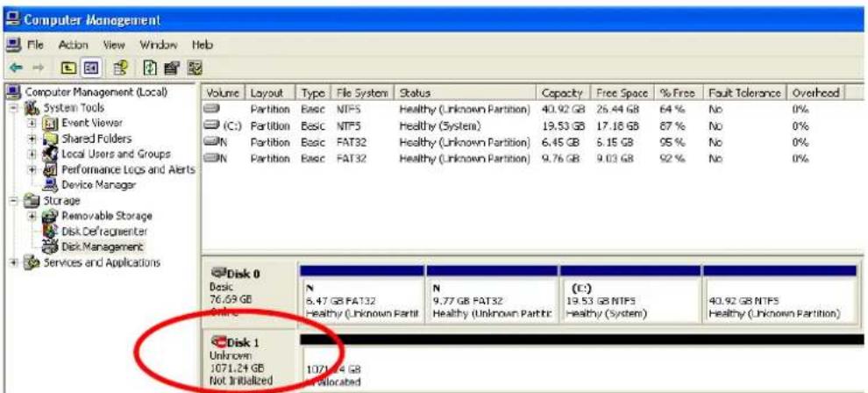Open the Window menu
Viewport: 868px width, 393px height.
tap(159, 45)
